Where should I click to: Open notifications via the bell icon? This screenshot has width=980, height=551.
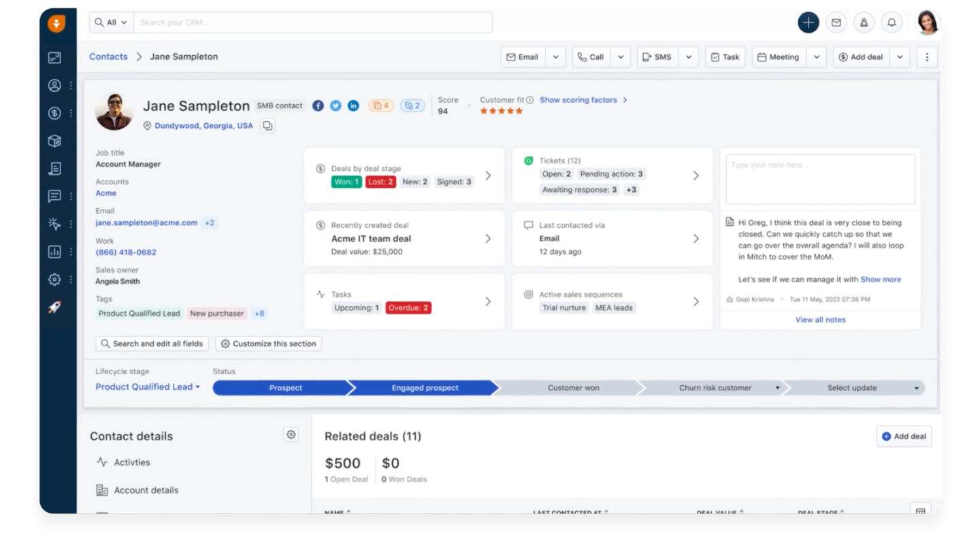tap(892, 22)
